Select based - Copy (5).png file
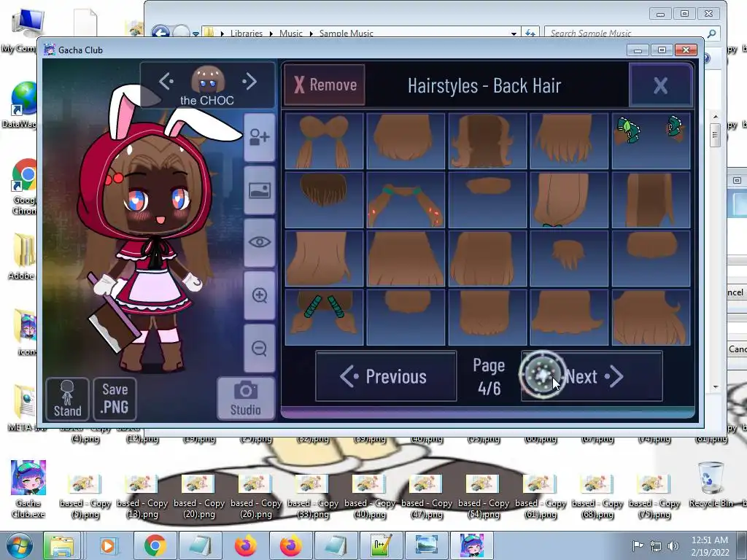This screenshot has width=747, height=560. coord(85,497)
